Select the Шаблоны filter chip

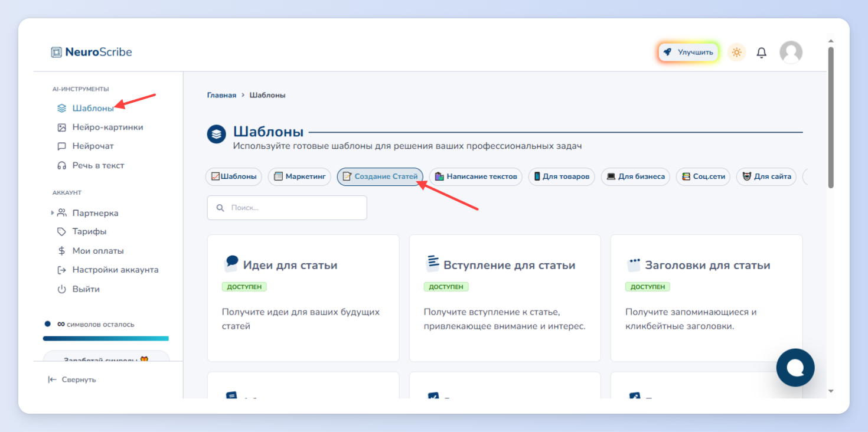pyautogui.click(x=234, y=176)
